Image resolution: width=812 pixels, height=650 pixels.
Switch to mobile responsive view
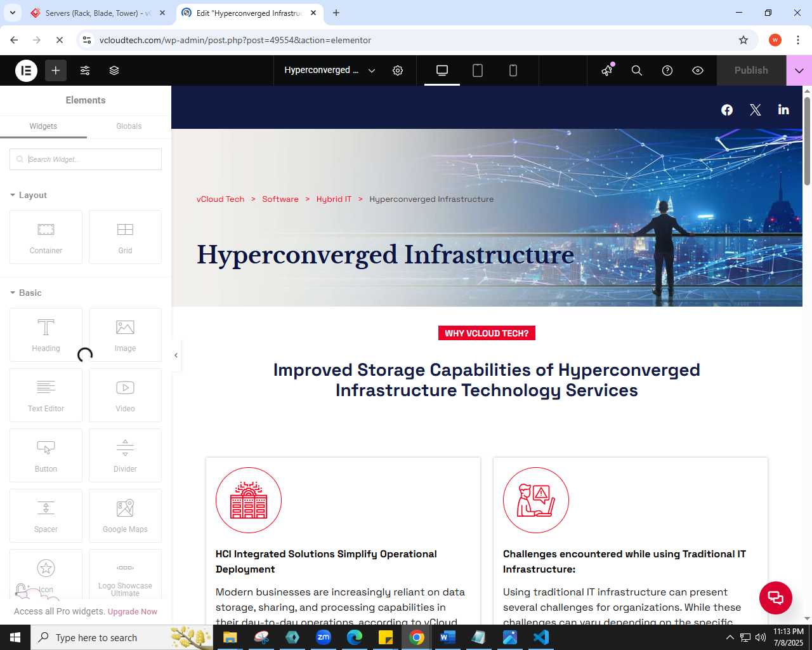pos(513,70)
